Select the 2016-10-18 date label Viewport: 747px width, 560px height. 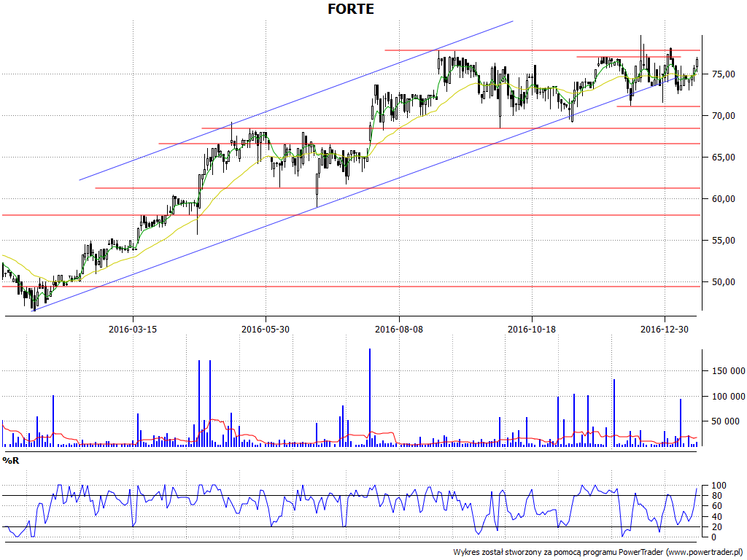click(532, 329)
